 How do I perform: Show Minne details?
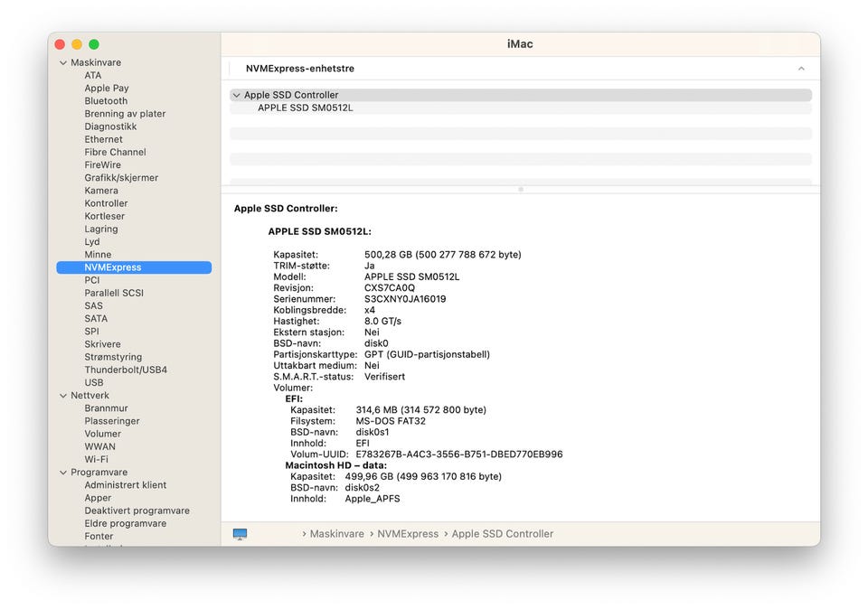[x=98, y=255]
